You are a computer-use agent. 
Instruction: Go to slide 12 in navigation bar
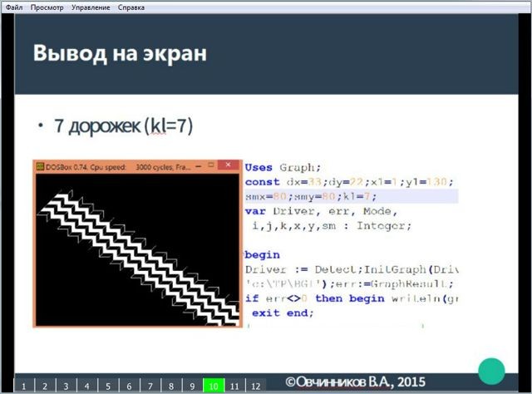click(x=255, y=386)
